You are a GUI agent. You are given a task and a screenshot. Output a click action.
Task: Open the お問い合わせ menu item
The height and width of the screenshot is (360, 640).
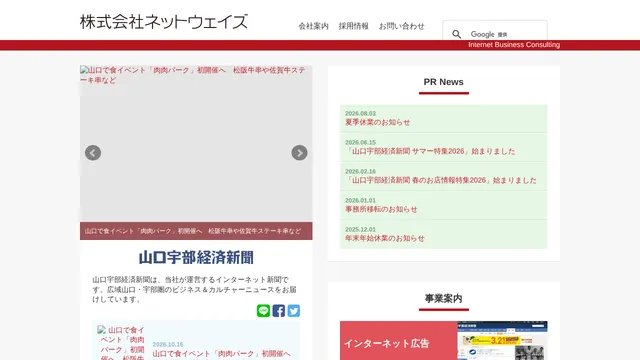click(x=402, y=26)
